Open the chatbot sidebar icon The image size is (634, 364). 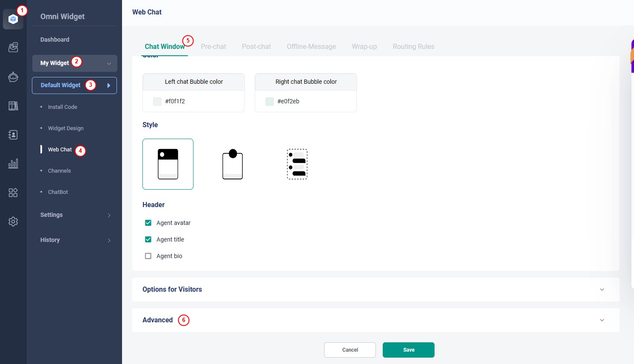click(13, 77)
